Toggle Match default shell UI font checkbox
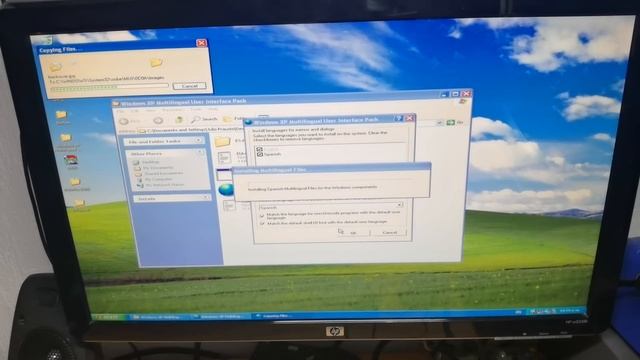The width and height of the screenshot is (640, 360). (x=262, y=223)
